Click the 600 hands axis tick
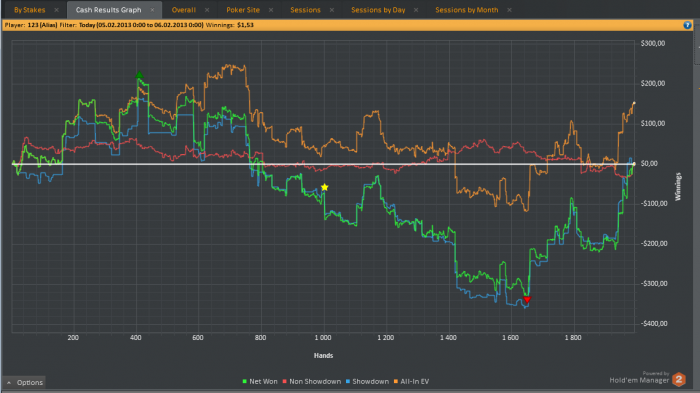Viewport: 700px width, 393px height. (x=198, y=338)
